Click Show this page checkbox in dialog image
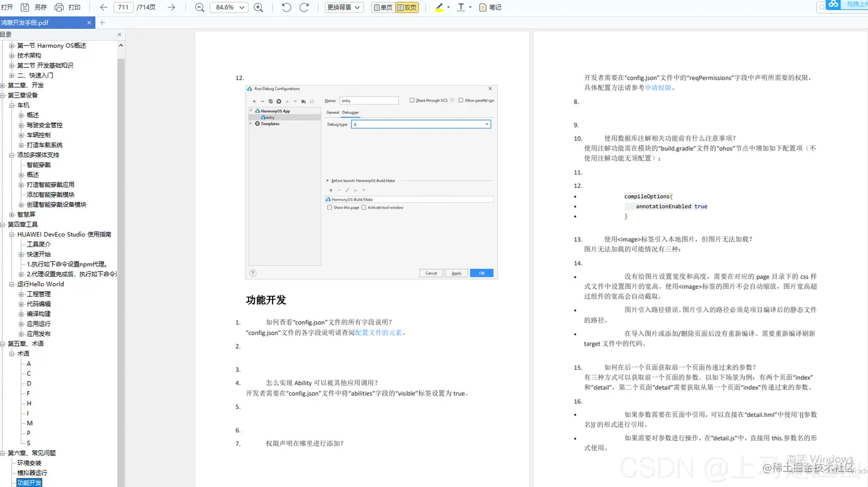This screenshot has height=487, width=868. 330,207
